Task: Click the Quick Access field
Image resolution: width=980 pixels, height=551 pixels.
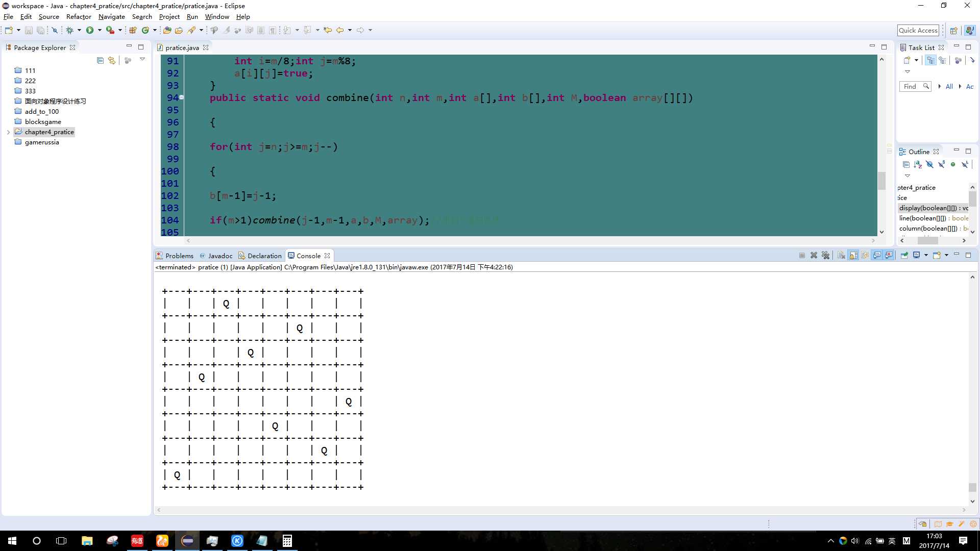Action: tap(918, 31)
